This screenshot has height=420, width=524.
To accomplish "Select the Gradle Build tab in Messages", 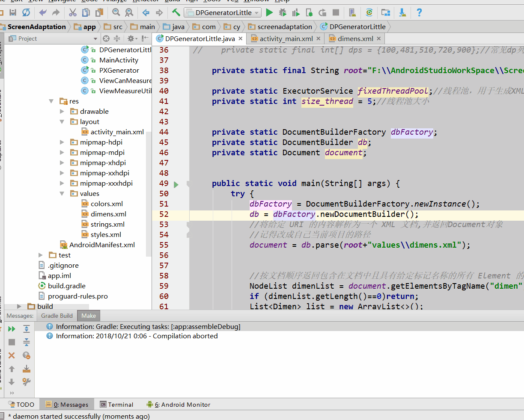I will pos(57,316).
